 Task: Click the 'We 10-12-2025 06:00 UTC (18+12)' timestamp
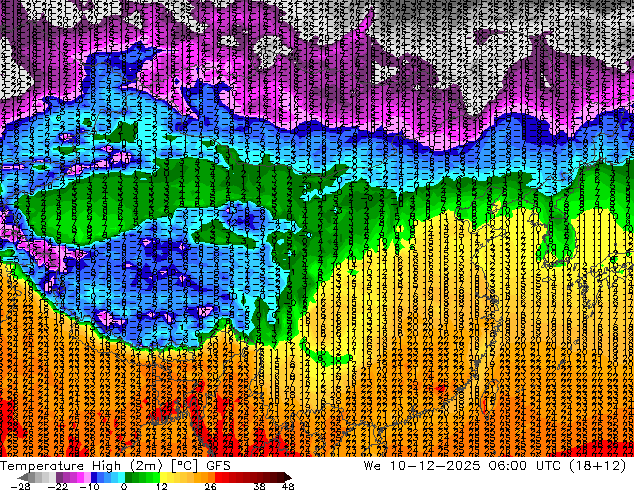[x=495, y=466]
